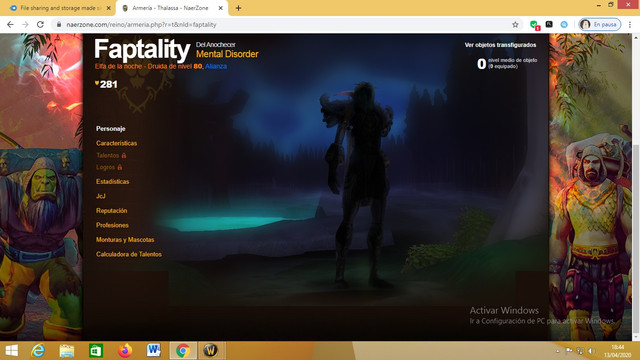
Task: Open Ver objetos transfigurados link
Action: pos(500,45)
